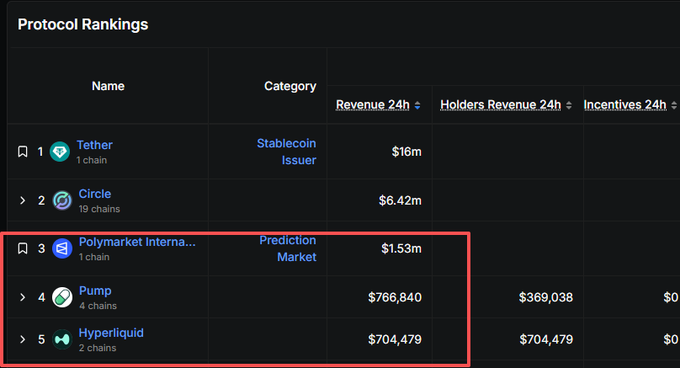Select Circle revenue value $6.42m

pos(400,200)
